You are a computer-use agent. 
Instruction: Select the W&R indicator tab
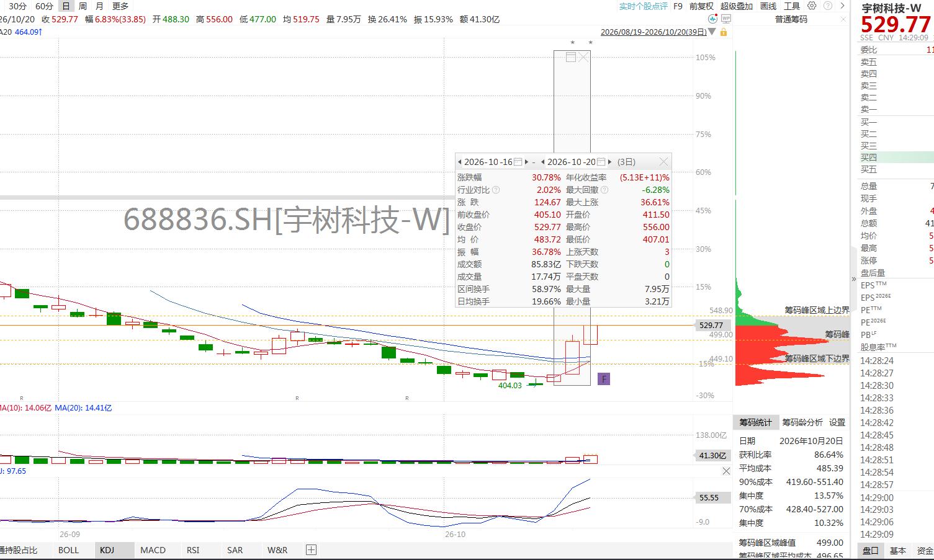point(277,549)
